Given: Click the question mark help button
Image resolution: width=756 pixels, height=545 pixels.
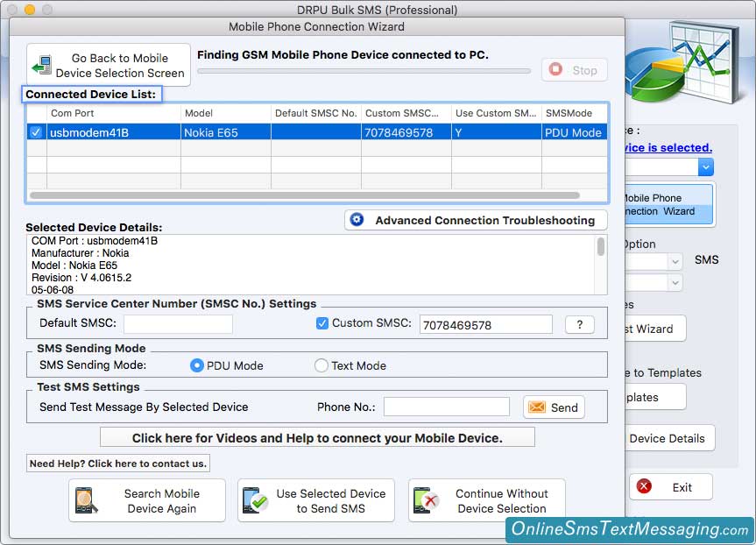Looking at the screenshot, I should [580, 324].
